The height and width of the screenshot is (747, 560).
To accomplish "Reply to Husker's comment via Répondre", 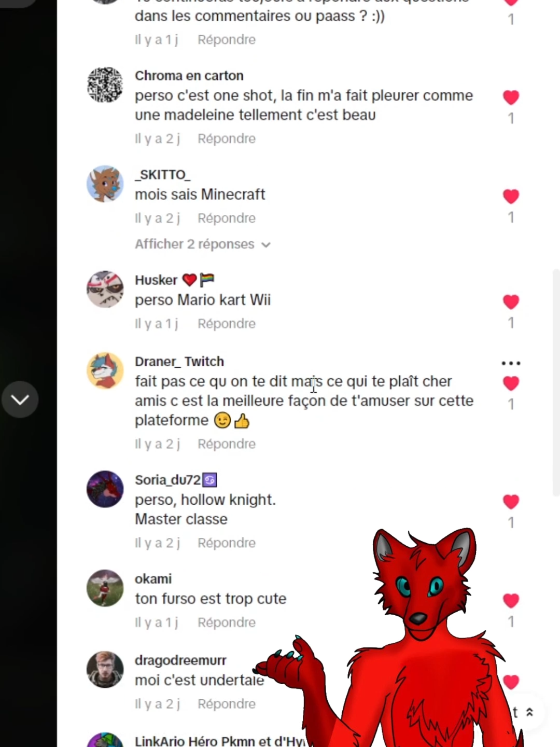I will [x=227, y=324].
